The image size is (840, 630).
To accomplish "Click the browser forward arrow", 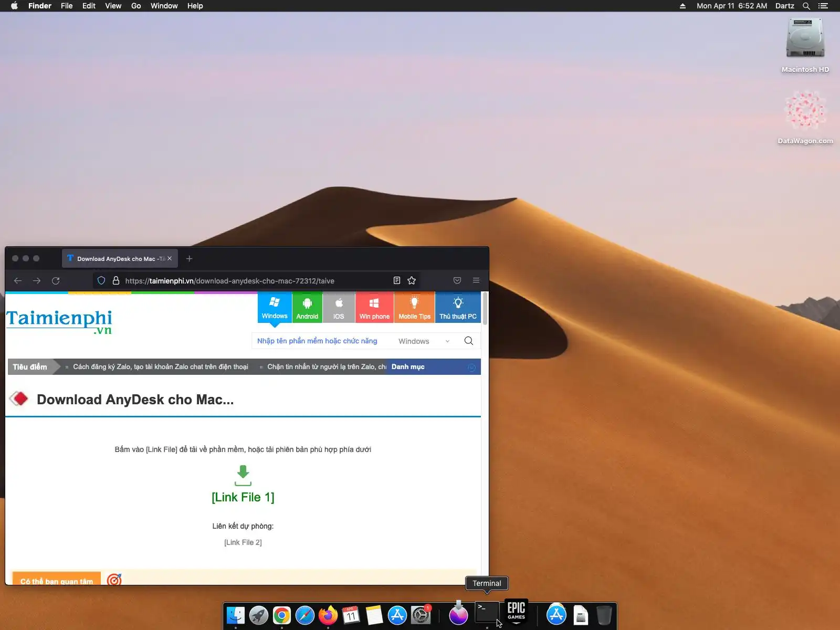I will click(37, 281).
